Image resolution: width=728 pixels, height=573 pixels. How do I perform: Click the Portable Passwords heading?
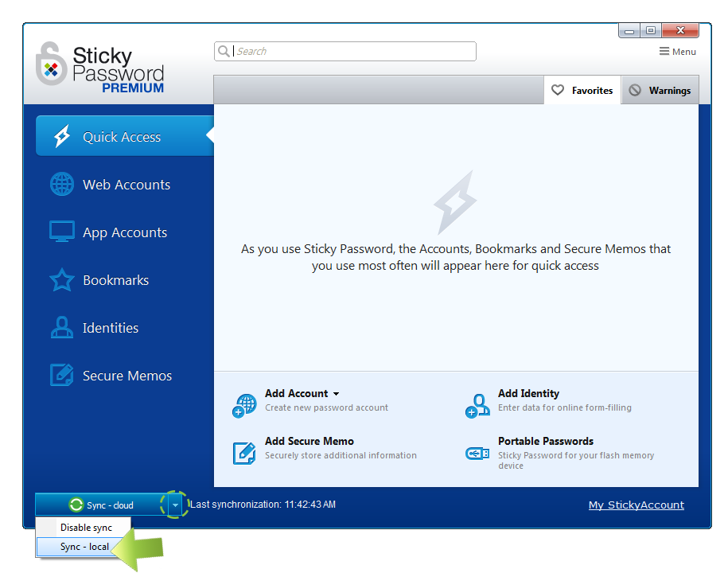546,441
